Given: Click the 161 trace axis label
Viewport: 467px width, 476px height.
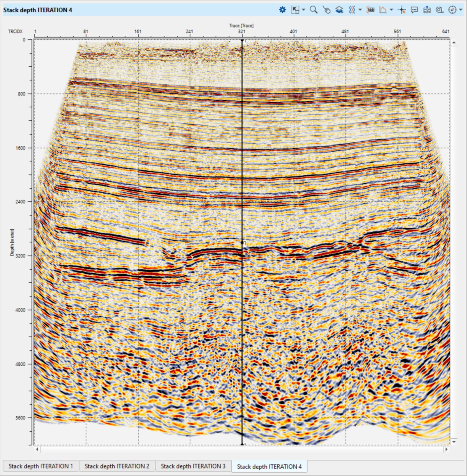Looking at the screenshot, I should pos(138,31).
